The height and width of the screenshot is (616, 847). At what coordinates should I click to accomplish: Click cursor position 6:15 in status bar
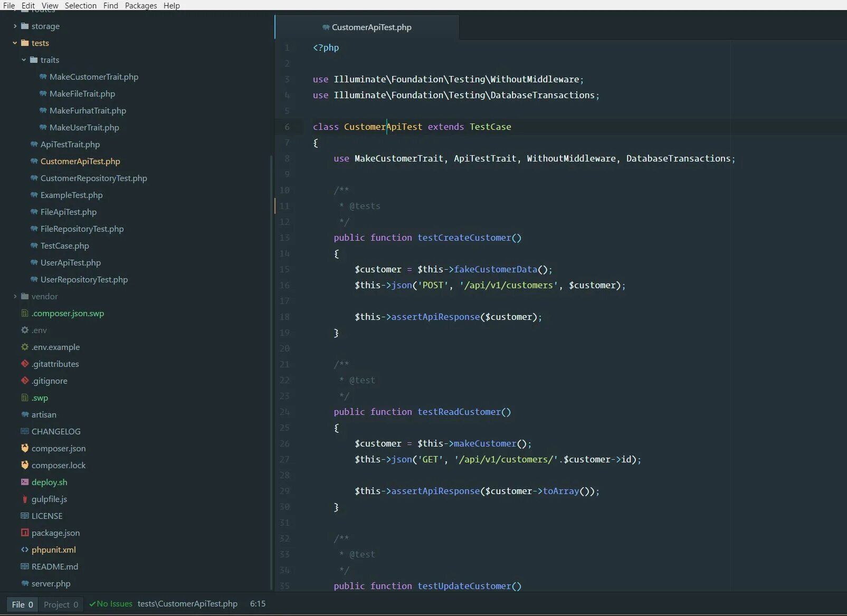point(258,604)
